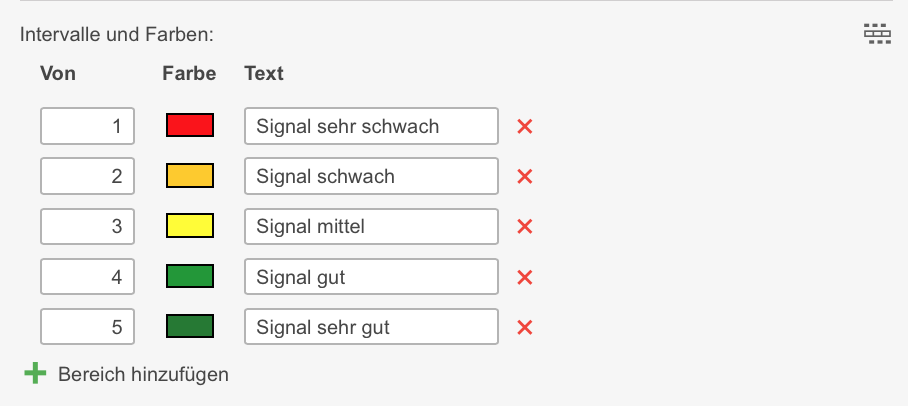Viewport: 908px width, 406px height.
Task: Select the 'Von' field showing 3
Action: coord(88,226)
